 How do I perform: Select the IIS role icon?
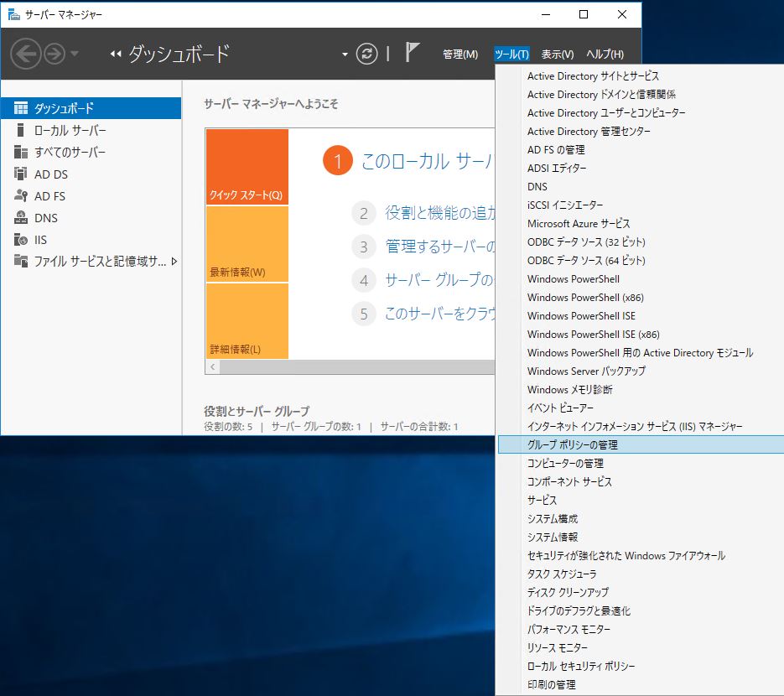click(x=21, y=240)
